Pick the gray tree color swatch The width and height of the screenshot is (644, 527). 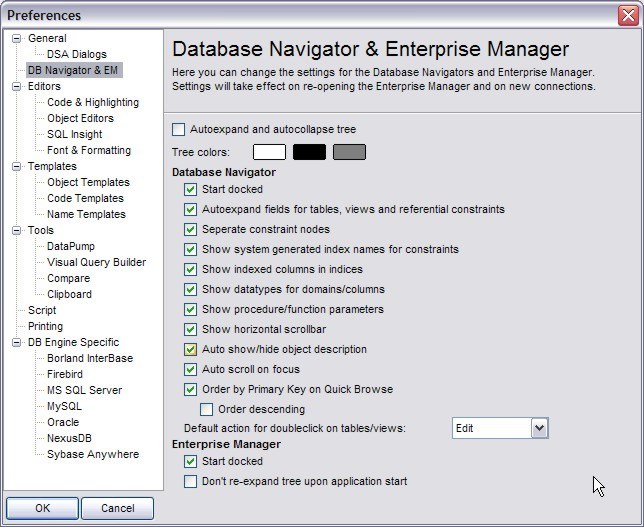tap(349, 152)
